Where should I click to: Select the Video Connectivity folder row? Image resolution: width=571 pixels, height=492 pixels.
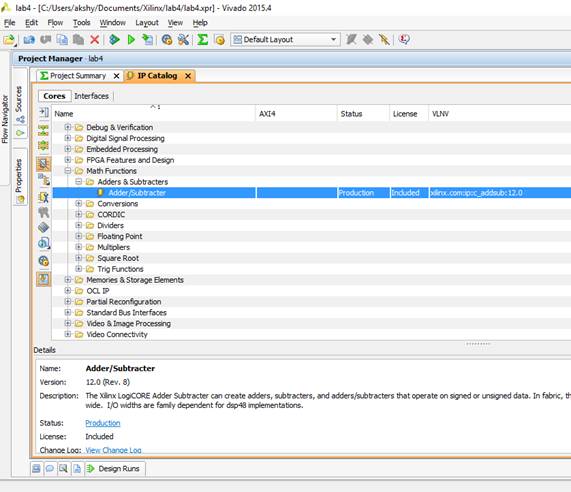pos(312,334)
